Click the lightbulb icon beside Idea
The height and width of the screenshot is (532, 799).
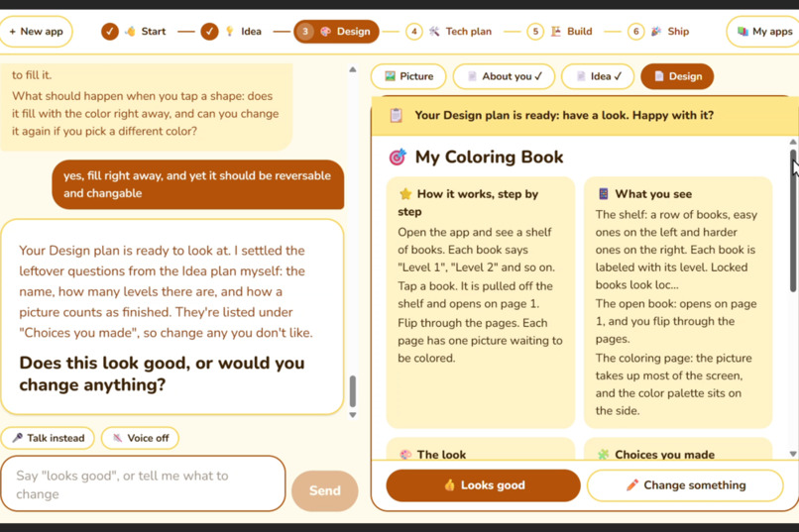[230, 32]
